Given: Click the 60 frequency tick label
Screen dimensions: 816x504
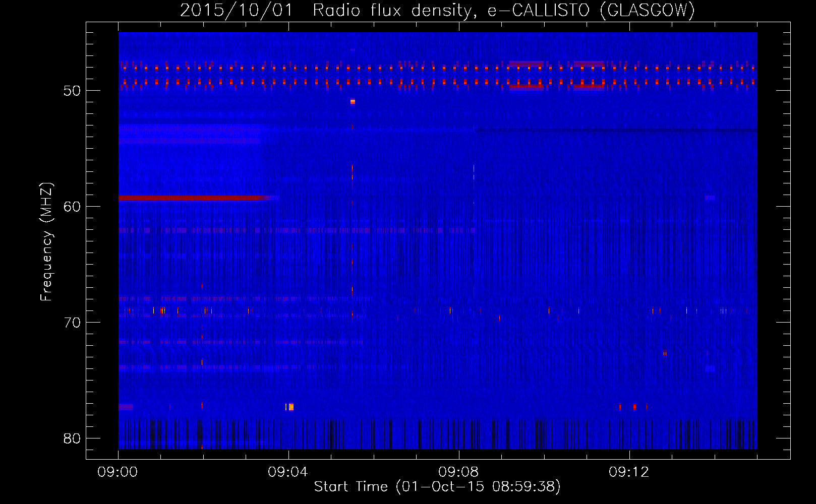Looking at the screenshot, I should pyautogui.click(x=72, y=207).
